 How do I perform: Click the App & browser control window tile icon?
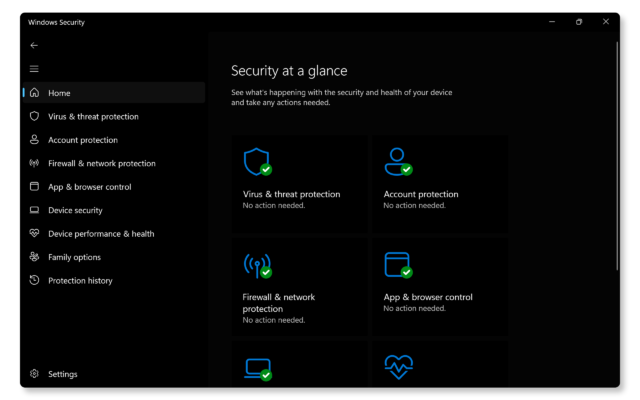pos(397,265)
